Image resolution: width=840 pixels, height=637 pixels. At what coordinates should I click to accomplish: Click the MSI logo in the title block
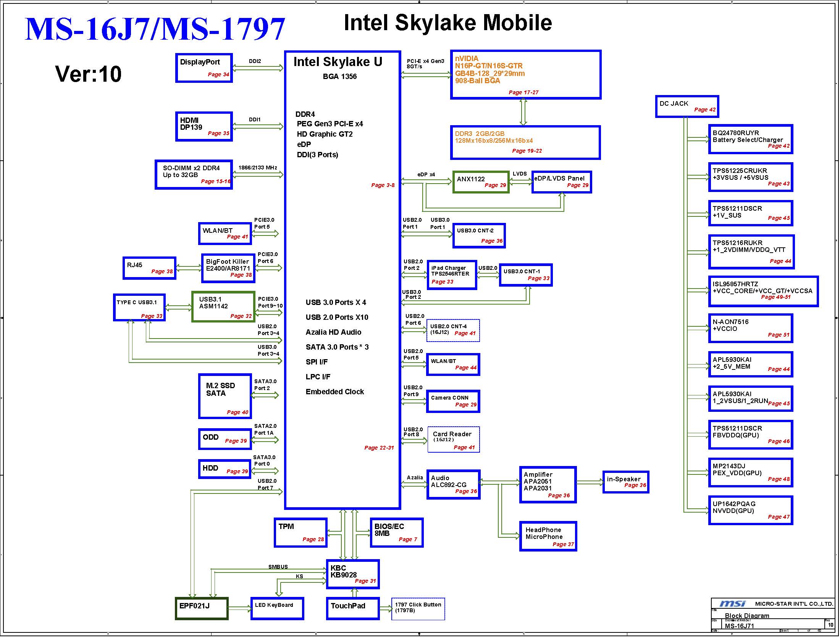coord(732,604)
